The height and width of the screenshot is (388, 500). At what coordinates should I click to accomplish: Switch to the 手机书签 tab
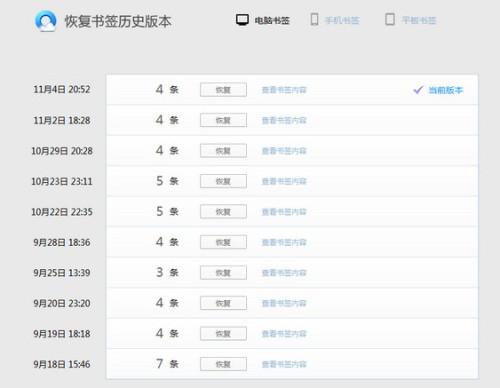[x=342, y=21]
